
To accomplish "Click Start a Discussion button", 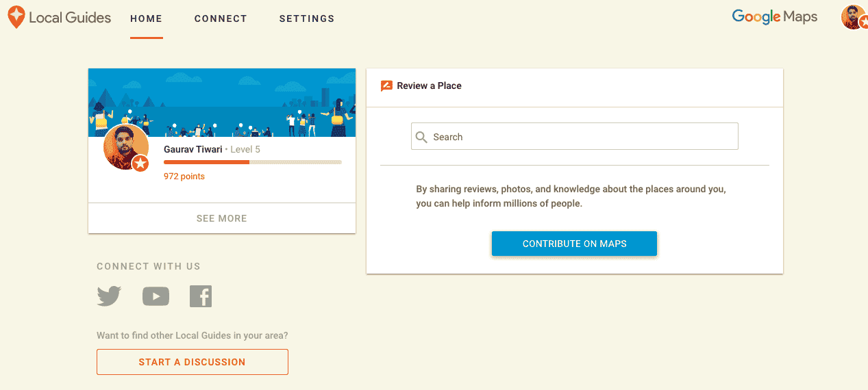I will [192, 362].
